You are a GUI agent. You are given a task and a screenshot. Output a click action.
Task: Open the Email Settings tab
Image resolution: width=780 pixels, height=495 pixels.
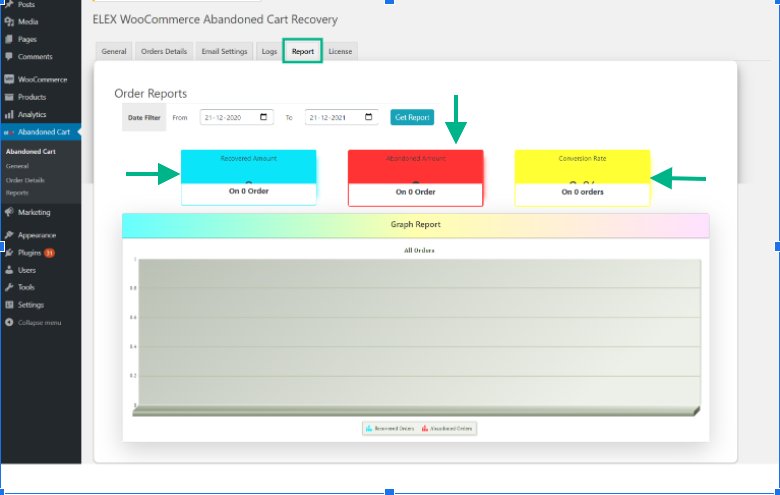(224, 51)
